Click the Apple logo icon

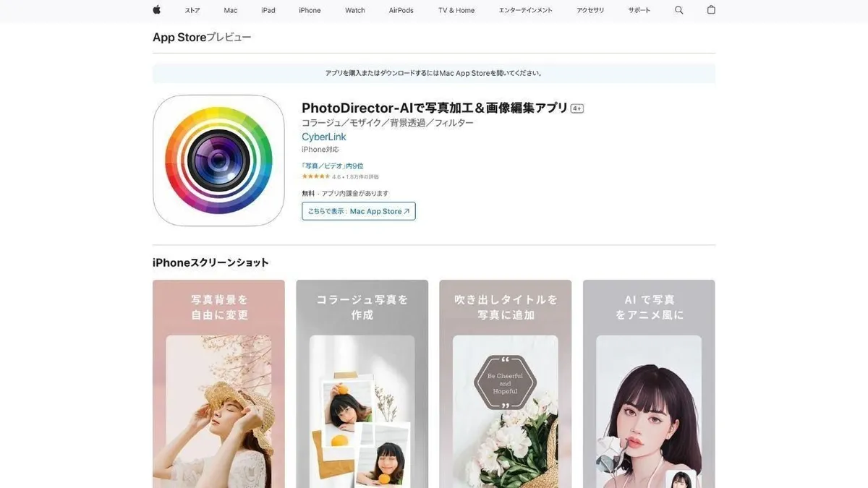coord(156,10)
